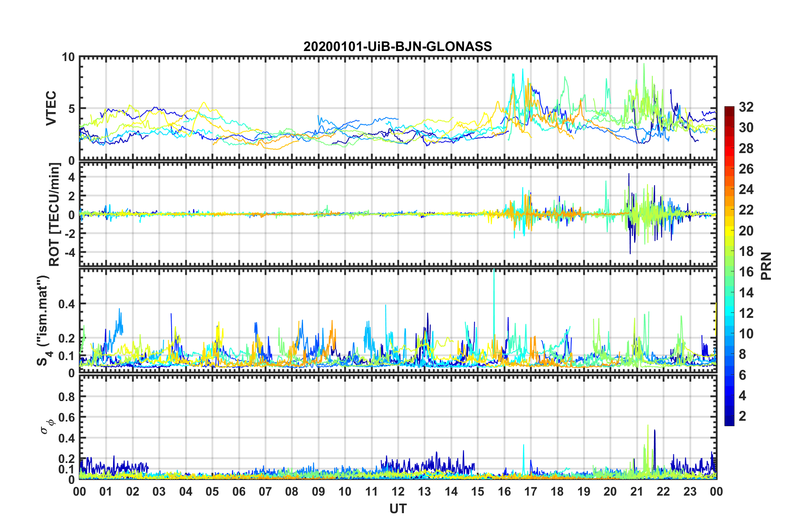Click the sigma-phi axis tick label 0.6

(67, 417)
